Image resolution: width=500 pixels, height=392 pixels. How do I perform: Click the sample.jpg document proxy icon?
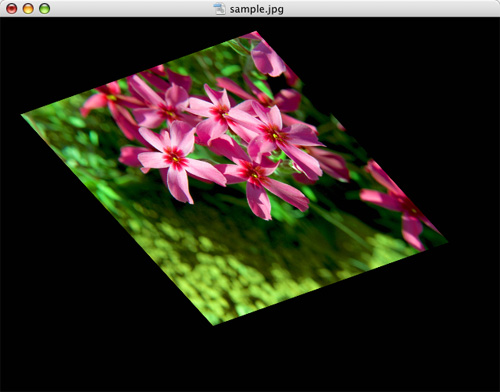220,9
